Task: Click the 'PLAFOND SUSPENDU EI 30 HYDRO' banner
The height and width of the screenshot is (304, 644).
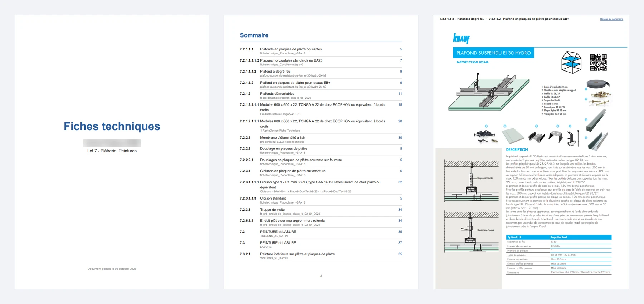Action: (x=493, y=53)
